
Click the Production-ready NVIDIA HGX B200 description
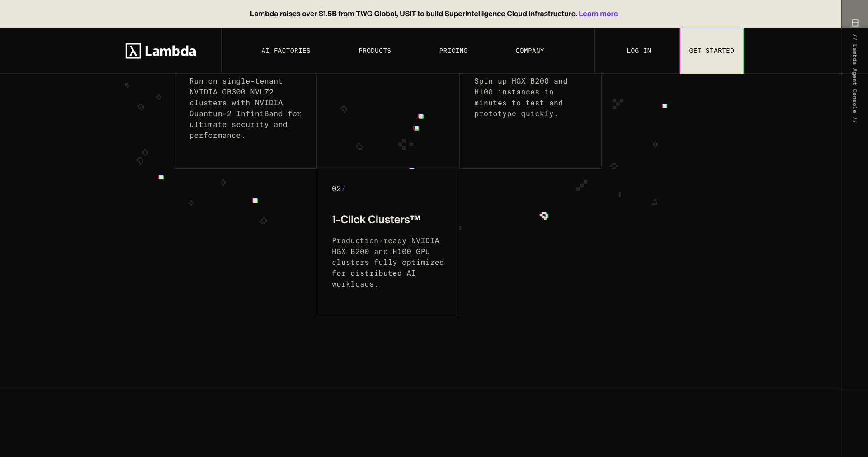coord(388,263)
